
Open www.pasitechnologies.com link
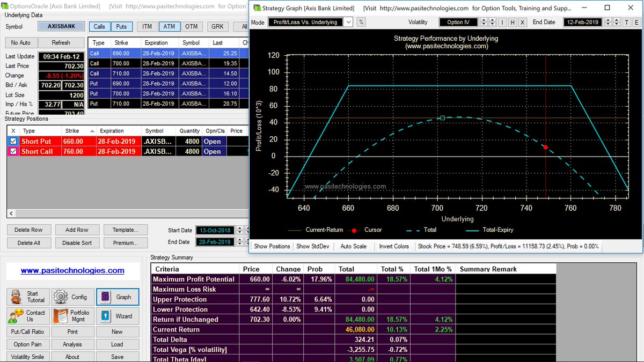72,271
